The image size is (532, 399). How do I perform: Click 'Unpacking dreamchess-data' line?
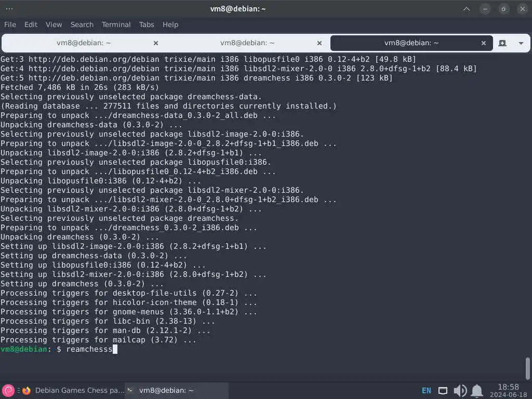click(91, 125)
